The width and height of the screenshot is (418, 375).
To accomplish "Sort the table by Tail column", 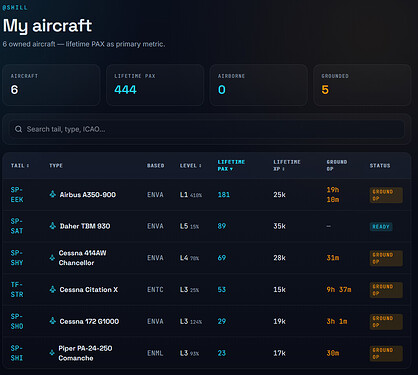I will [x=20, y=166].
